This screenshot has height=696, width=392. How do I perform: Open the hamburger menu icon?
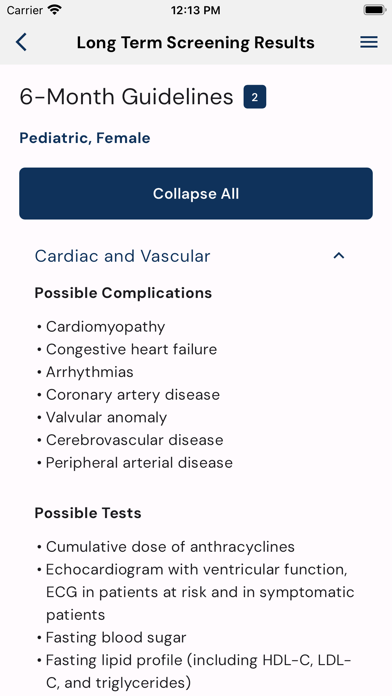[x=369, y=42]
